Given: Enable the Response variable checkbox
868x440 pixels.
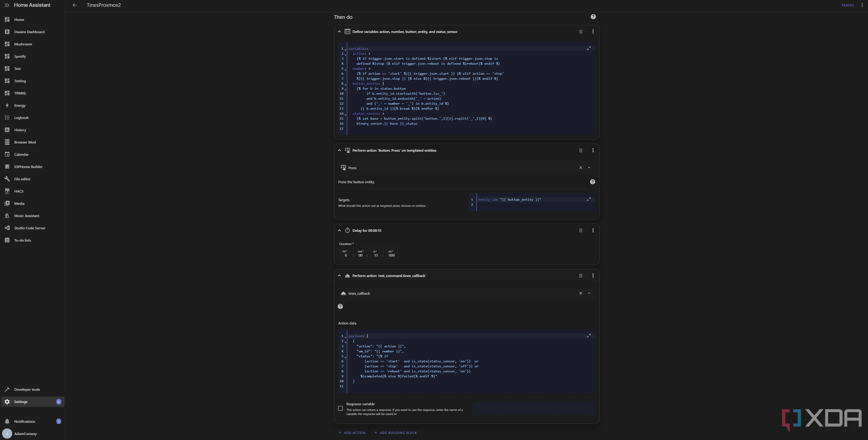Looking at the screenshot, I should click(x=340, y=409).
